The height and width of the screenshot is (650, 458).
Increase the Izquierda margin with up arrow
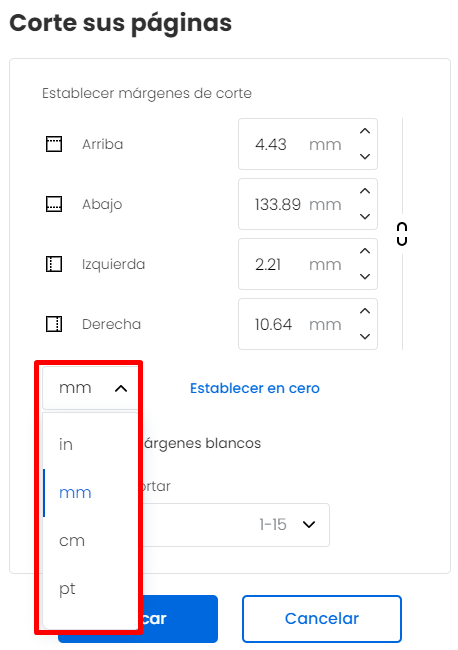point(365,251)
